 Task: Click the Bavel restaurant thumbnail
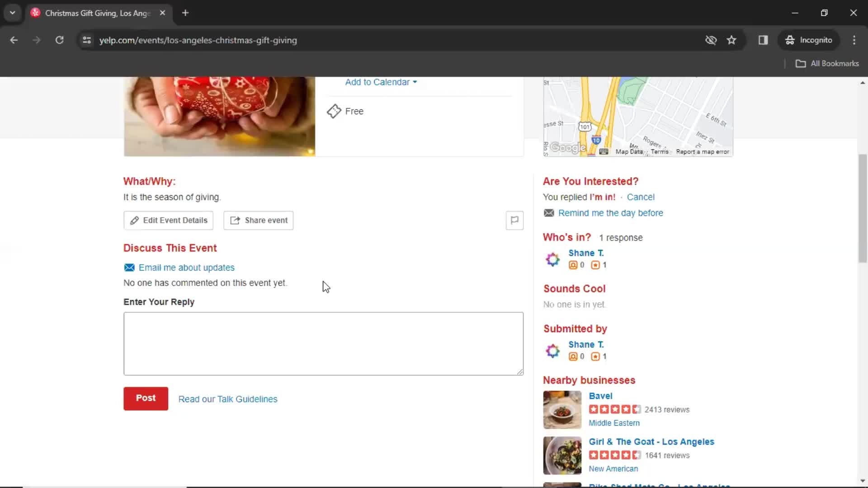[x=563, y=410]
